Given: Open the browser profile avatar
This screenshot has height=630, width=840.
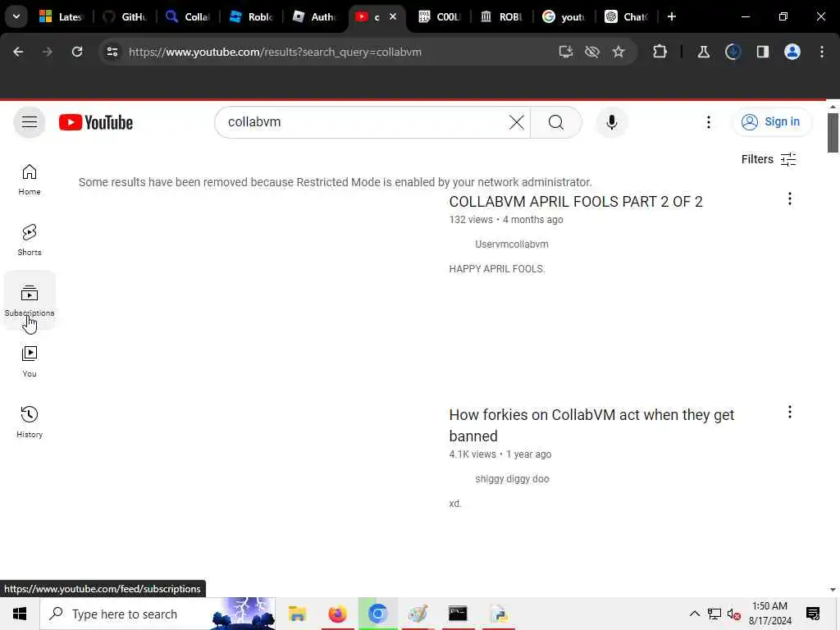Looking at the screenshot, I should click(792, 52).
